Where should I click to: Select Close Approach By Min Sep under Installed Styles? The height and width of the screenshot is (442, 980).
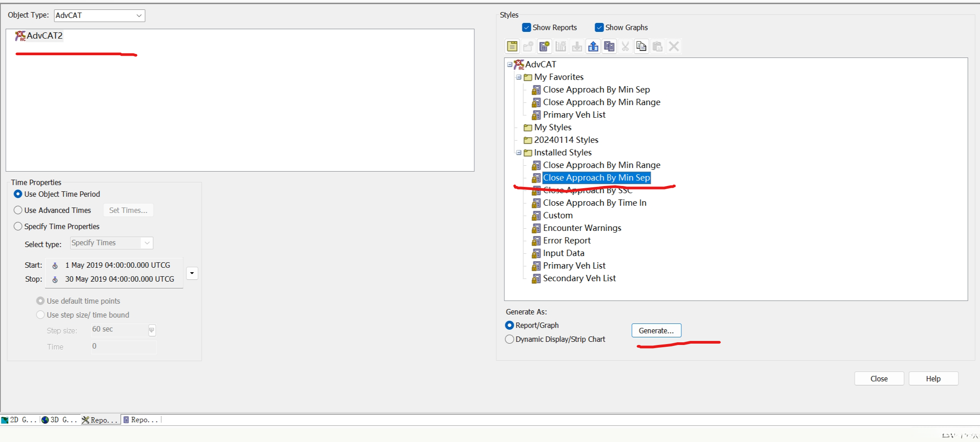pos(596,178)
